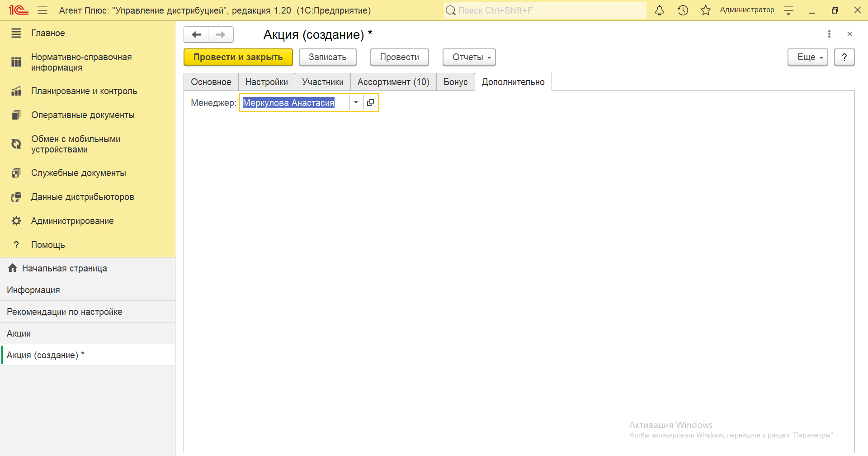868x456 pixels.
Task: Switch to the Участники tab
Action: [x=323, y=82]
